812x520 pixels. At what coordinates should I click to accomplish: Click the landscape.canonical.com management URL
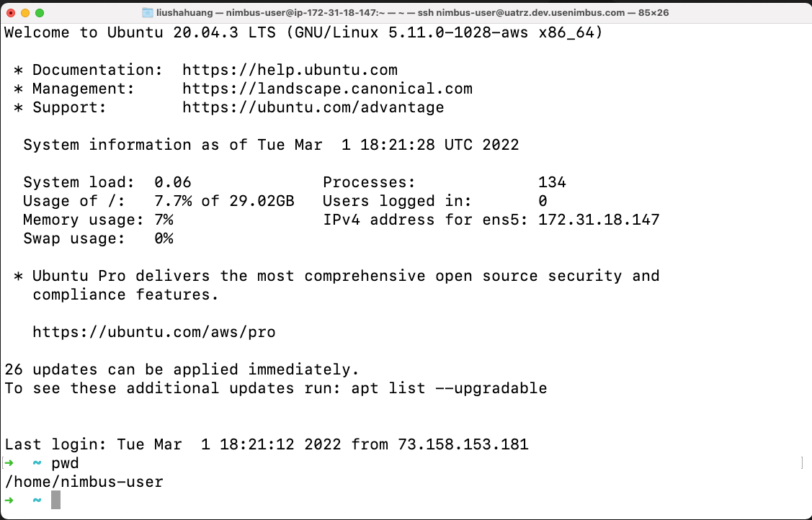[327, 89]
